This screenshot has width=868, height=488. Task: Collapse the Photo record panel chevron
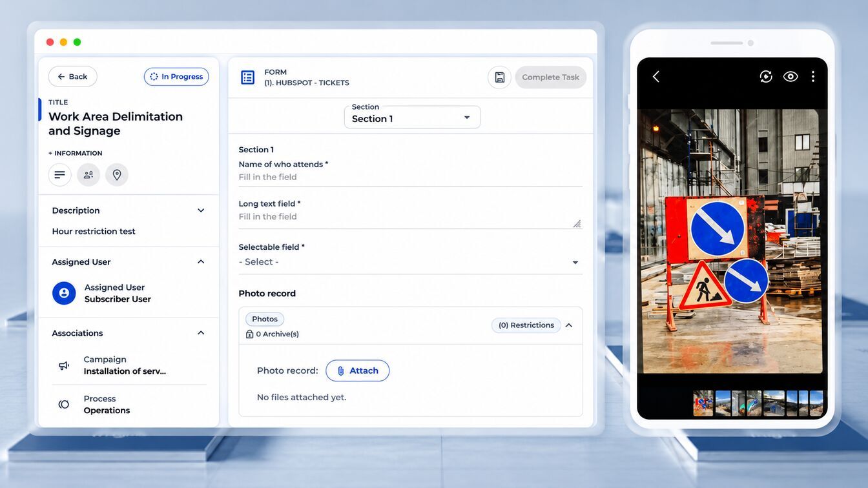tap(569, 325)
